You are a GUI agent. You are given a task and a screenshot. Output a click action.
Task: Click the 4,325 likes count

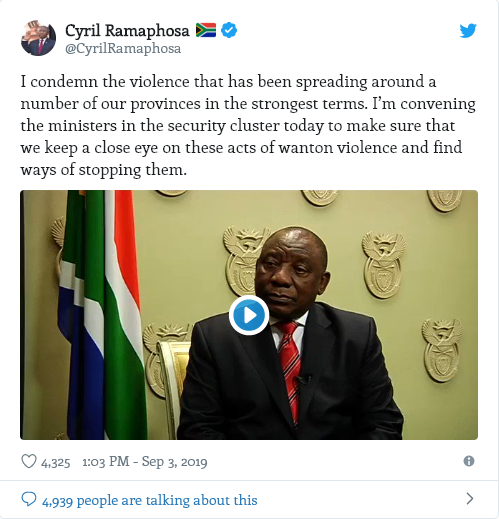tap(55, 462)
